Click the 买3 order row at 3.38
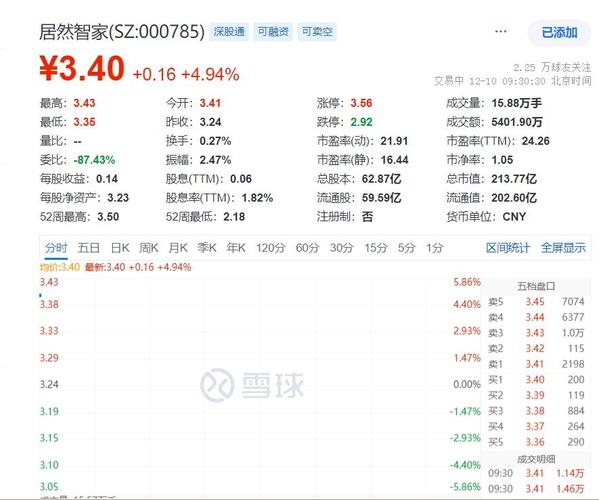This screenshot has height=500, width=599. pyautogui.click(x=536, y=411)
